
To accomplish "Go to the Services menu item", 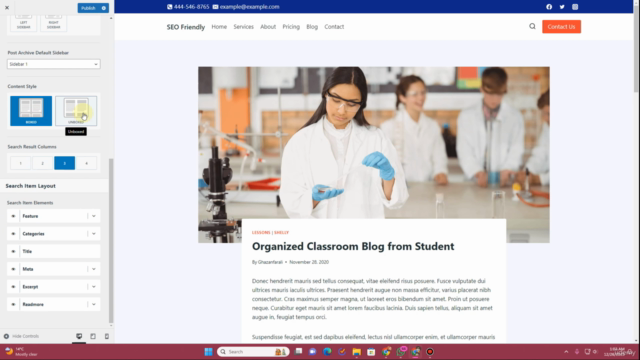I will tap(244, 27).
